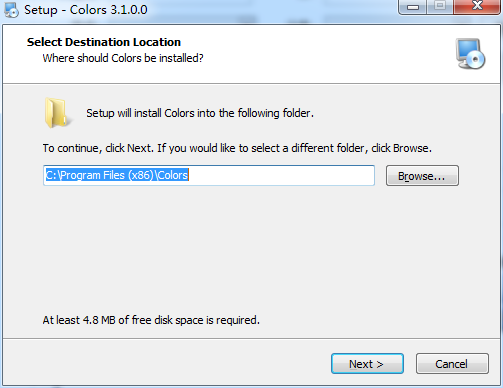
Task: Cancel the Colors setup
Action: (x=452, y=364)
